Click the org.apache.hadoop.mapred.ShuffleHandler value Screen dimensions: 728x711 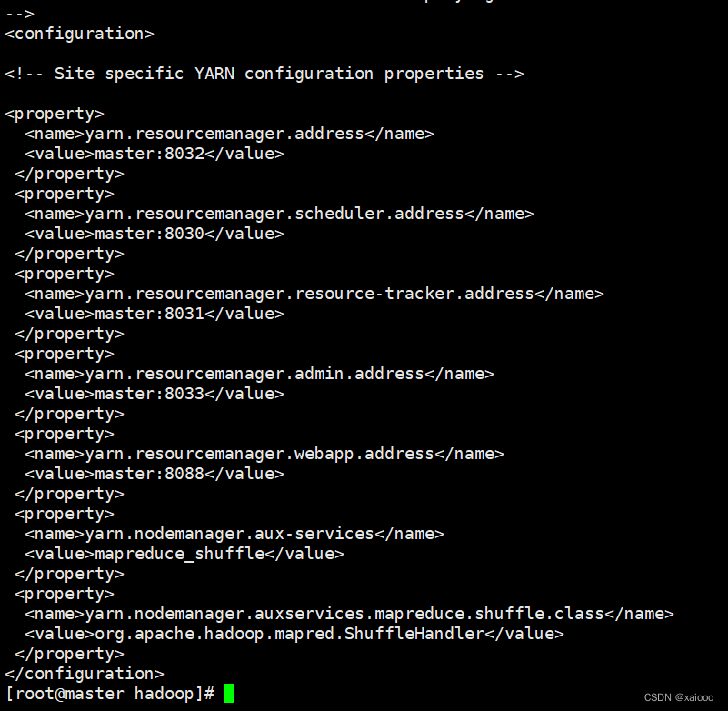pyautogui.click(x=290, y=634)
